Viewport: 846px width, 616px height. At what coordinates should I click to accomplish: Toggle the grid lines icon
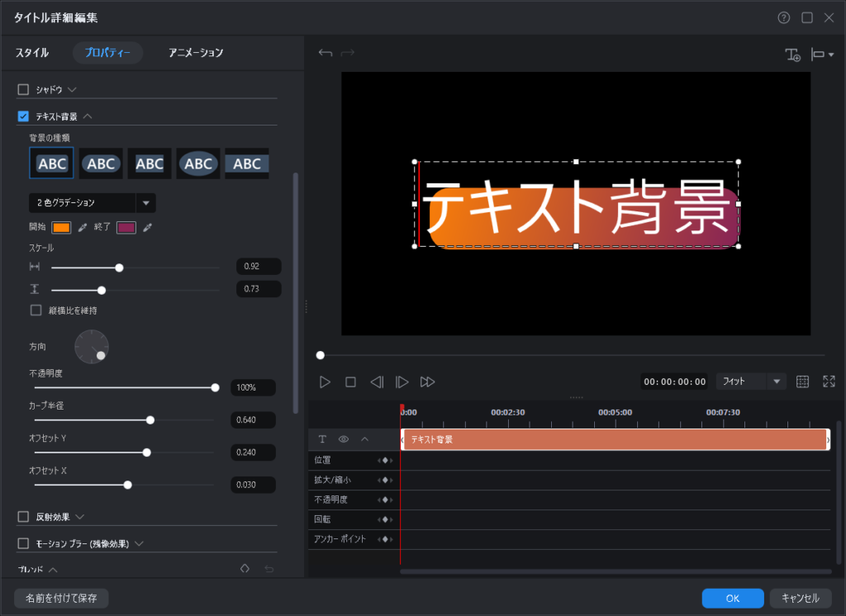pos(802,381)
